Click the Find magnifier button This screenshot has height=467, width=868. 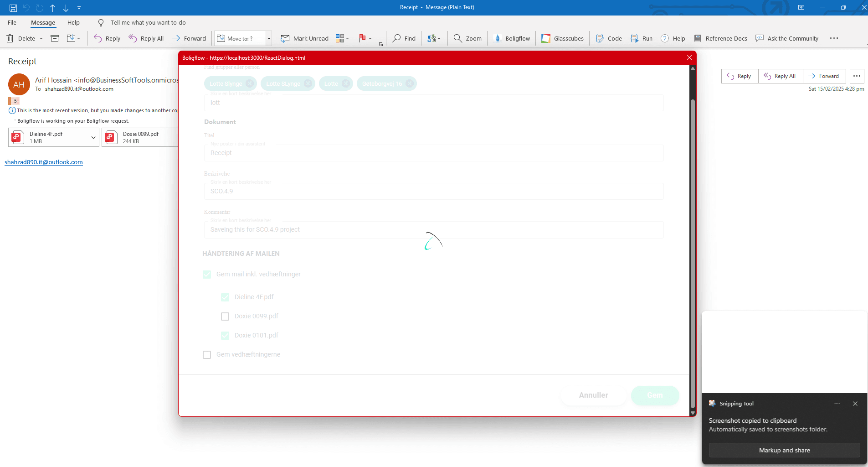coord(404,38)
